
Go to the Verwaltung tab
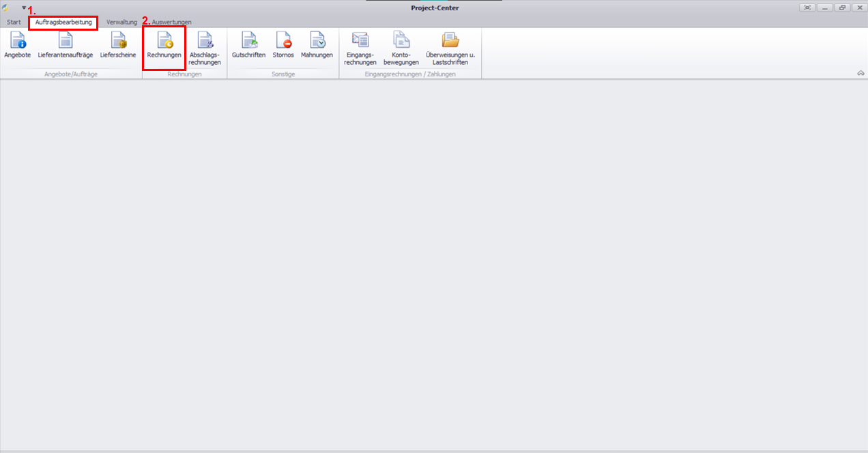click(121, 23)
